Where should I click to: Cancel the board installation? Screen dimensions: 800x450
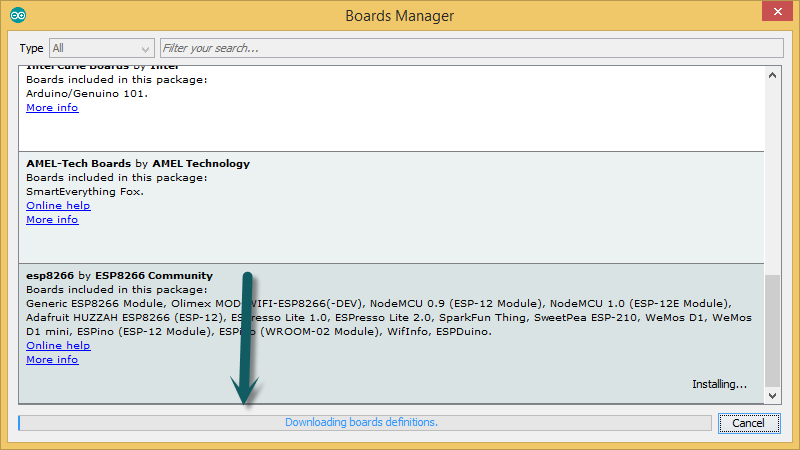pos(749,423)
